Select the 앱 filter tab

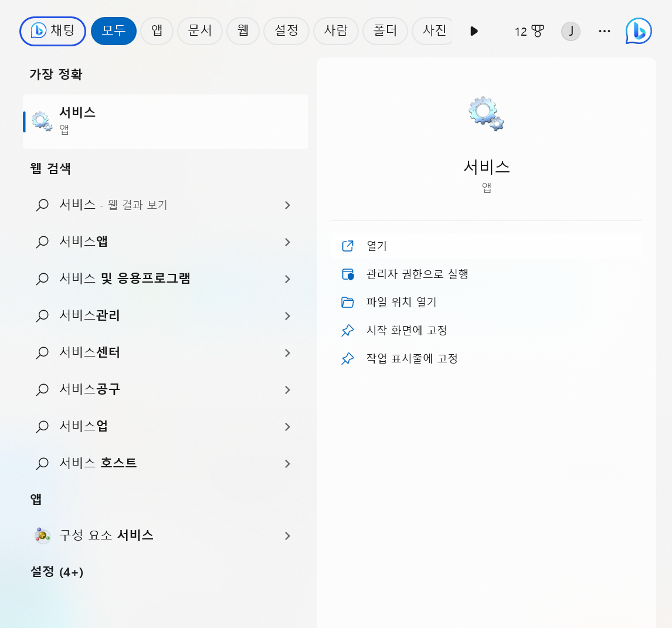click(x=157, y=31)
